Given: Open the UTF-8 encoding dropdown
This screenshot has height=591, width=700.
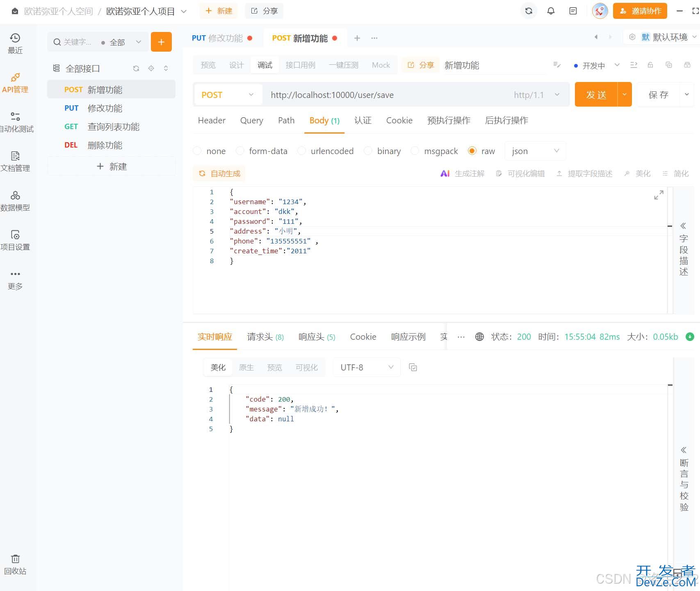Looking at the screenshot, I should (x=367, y=367).
